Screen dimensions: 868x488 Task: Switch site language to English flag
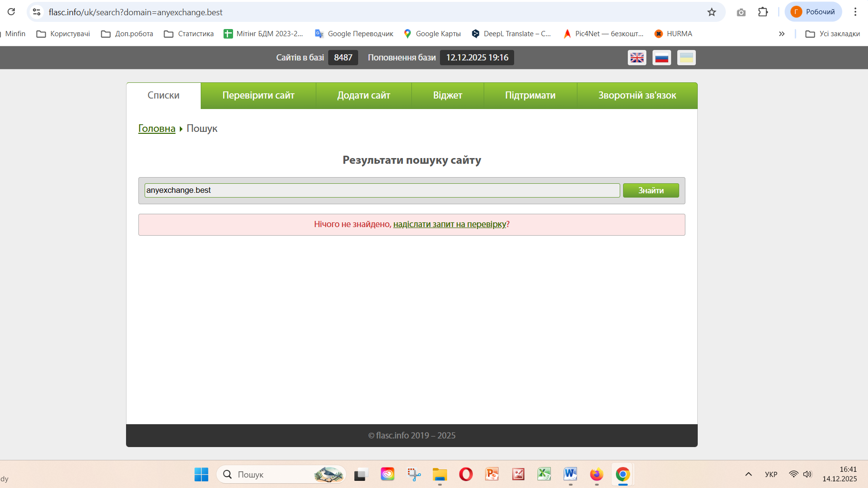pos(637,58)
